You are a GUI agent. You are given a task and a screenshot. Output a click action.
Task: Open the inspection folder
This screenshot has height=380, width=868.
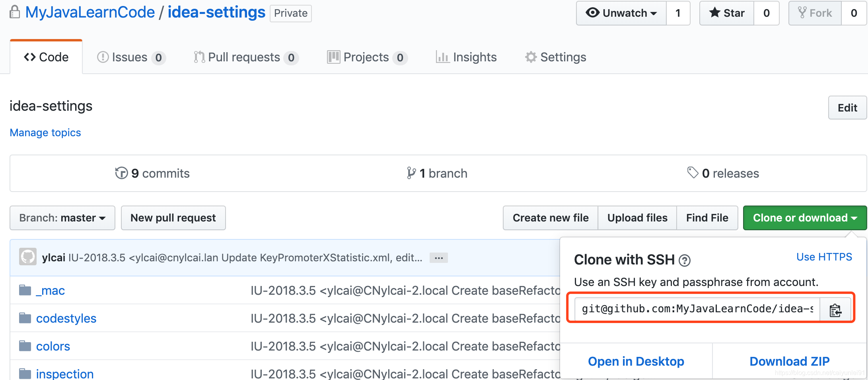coord(65,374)
